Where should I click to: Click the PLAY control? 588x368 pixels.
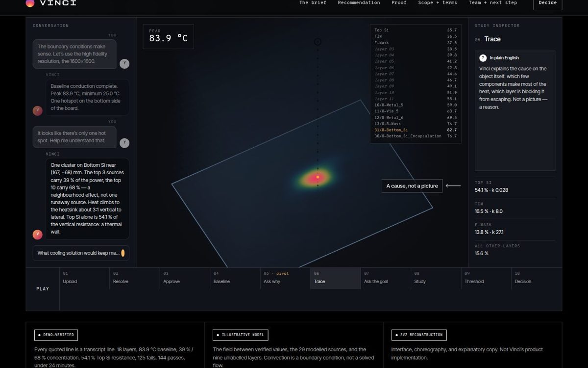(x=43, y=289)
